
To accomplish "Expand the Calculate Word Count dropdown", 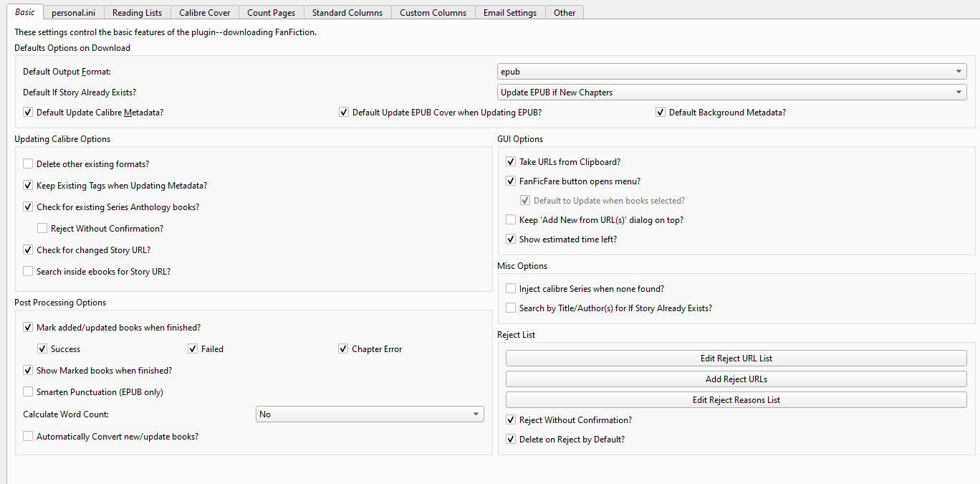I will pyautogui.click(x=370, y=414).
